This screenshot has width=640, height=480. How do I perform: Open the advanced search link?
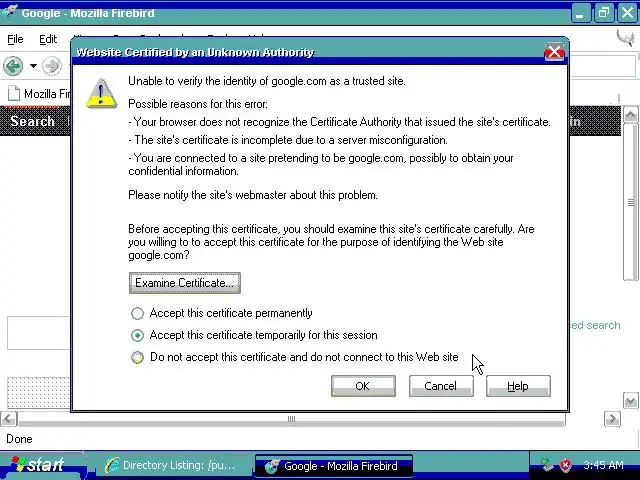click(595, 325)
